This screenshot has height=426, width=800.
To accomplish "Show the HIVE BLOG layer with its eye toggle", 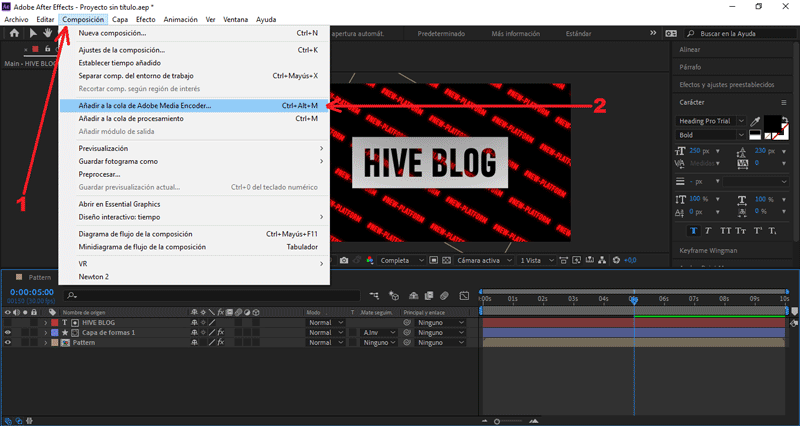I will click(x=8, y=322).
